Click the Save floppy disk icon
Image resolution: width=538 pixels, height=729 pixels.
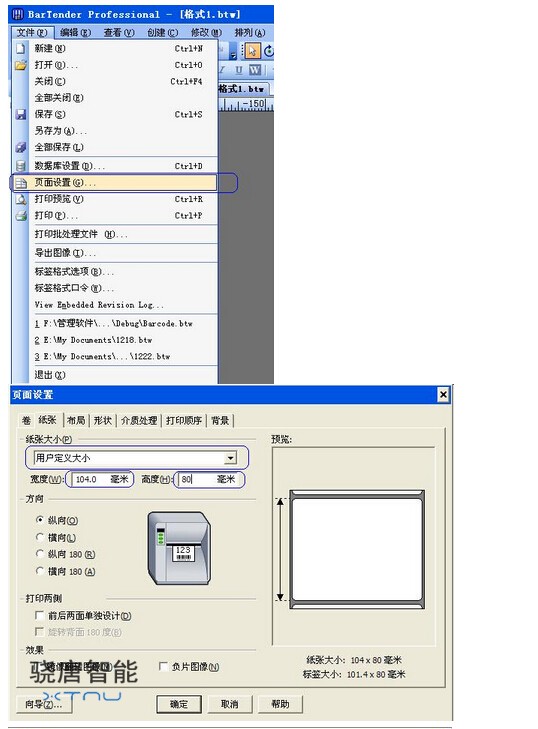pos(20,114)
